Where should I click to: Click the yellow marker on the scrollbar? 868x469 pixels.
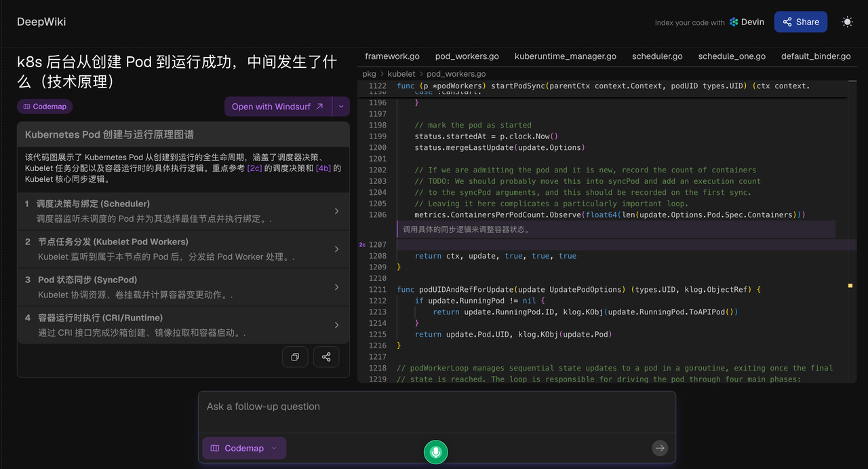click(850, 286)
